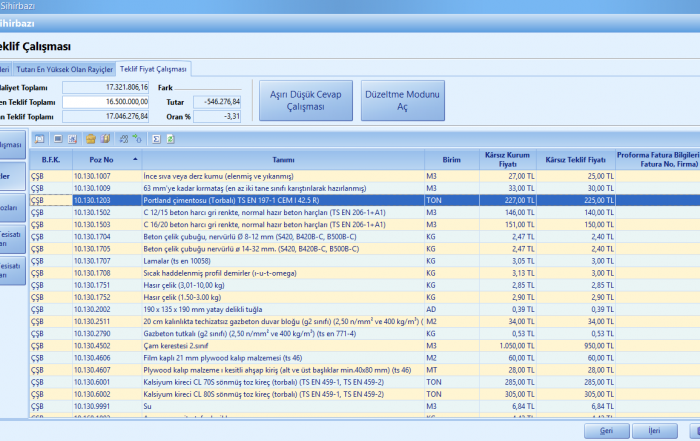Sort by the Poz No column header
Image resolution: width=700 pixels, height=441 pixels.
tap(100, 160)
